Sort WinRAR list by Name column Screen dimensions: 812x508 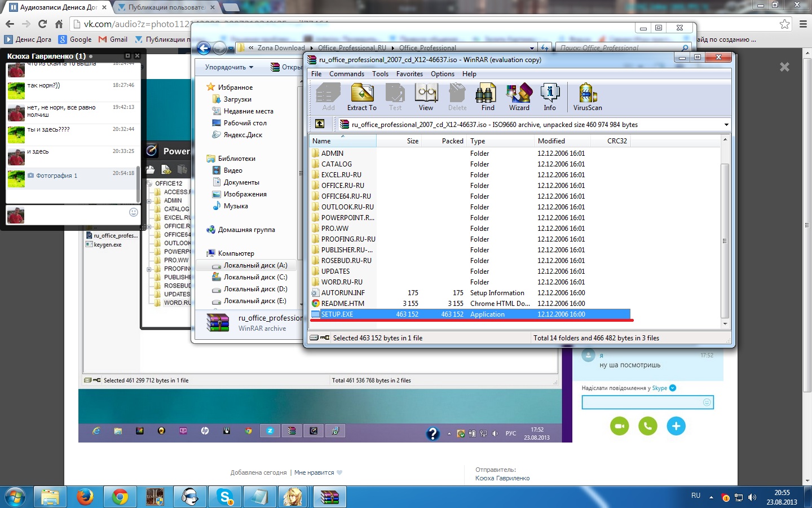(x=342, y=141)
